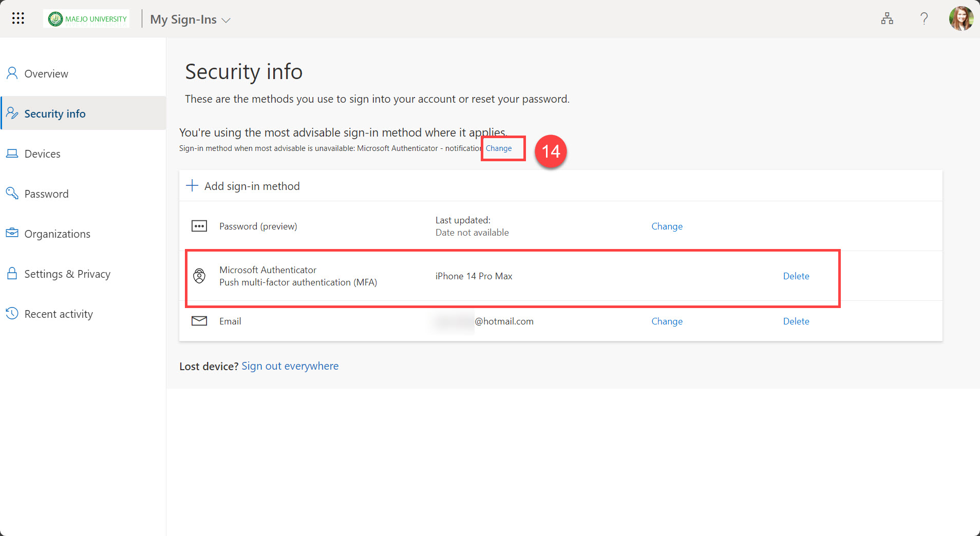Click the help question mark icon
Viewport: 980px width, 536px height.
tap(924, 19)
